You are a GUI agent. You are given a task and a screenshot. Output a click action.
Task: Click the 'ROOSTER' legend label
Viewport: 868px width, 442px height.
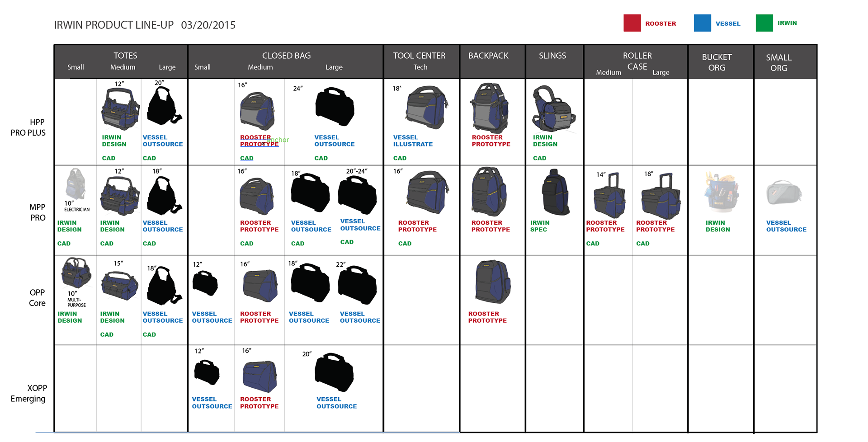pyautogui.click(x=660, y=24)
